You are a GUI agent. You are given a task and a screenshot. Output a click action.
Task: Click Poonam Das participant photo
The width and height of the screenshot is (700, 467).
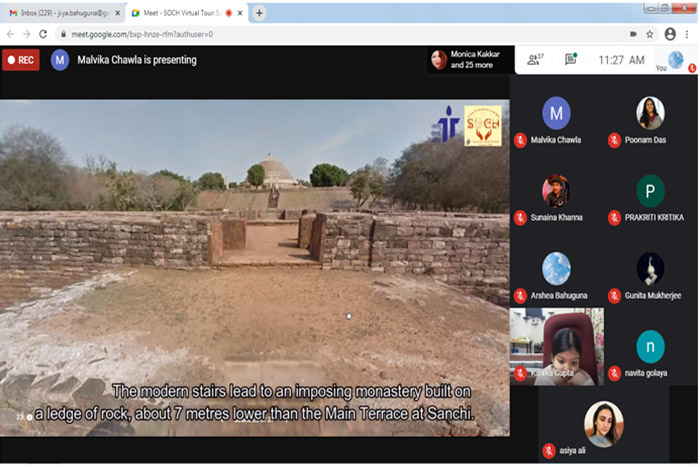pyautogui.click(x=650, y=113)
